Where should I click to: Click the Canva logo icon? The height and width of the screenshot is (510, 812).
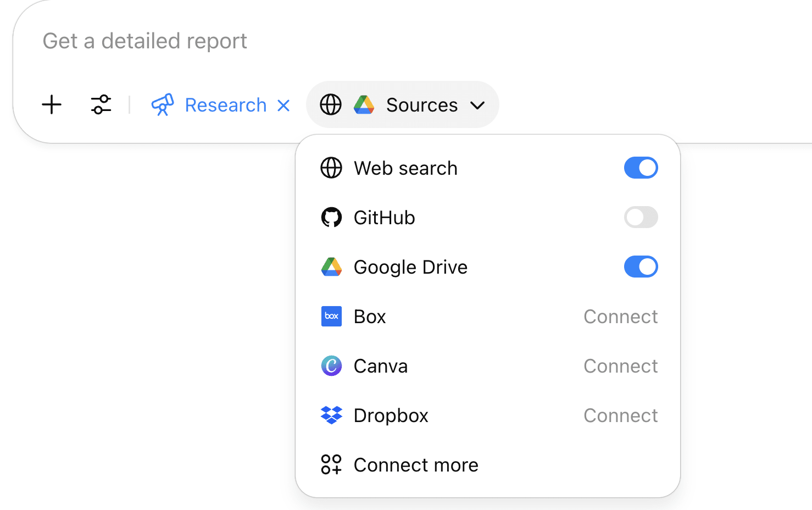331,365
